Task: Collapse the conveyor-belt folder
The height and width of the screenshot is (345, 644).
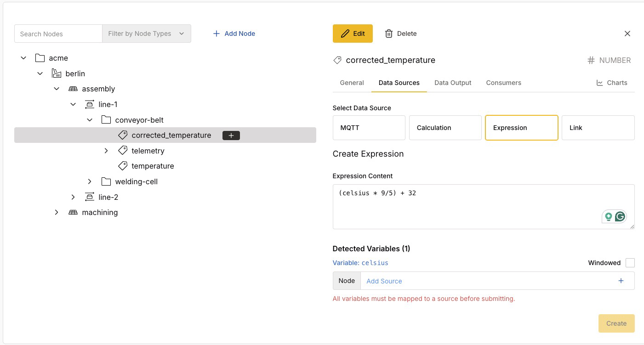Action: click(90, 120)
